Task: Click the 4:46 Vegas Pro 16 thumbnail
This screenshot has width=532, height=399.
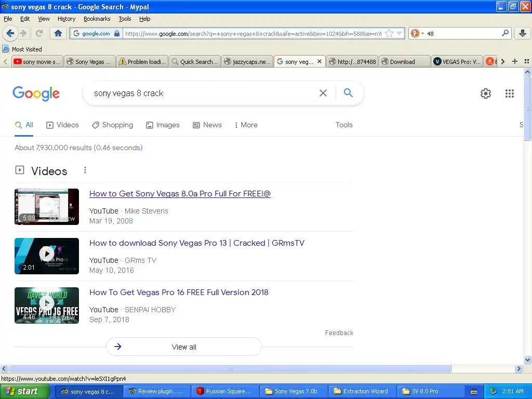Action: pos(47,305)
